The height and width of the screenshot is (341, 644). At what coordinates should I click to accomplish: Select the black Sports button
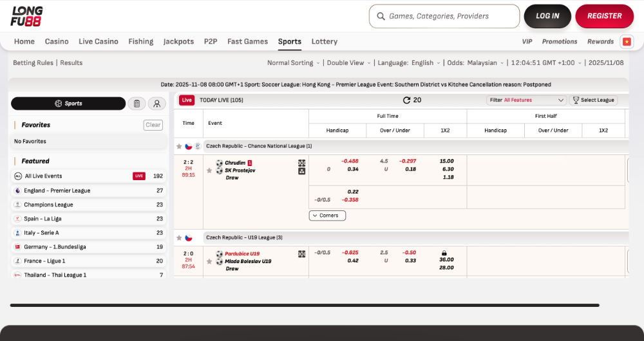[x=68, y=104]
